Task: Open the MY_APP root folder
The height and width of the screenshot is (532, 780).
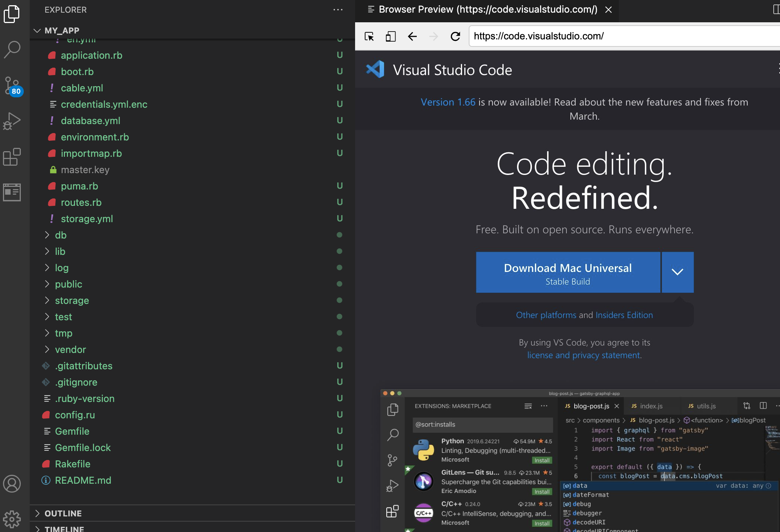Action: (62, 30)
